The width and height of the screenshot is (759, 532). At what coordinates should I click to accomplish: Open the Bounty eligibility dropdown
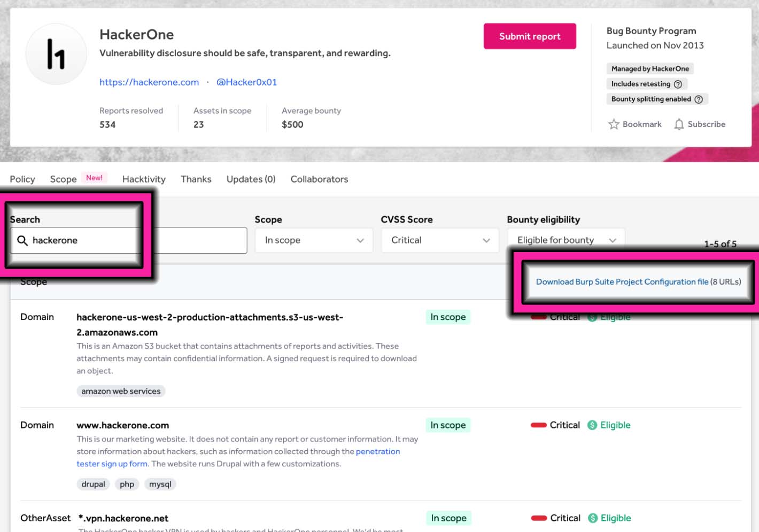(566, 240)
